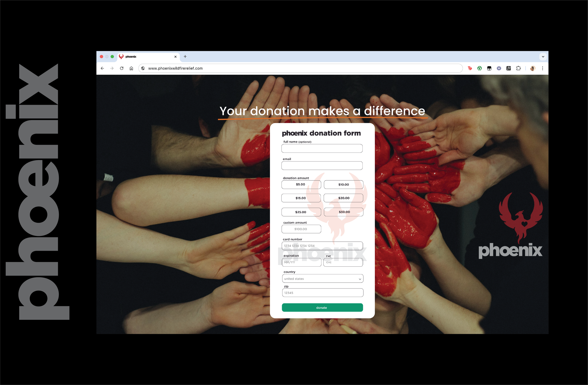Open the Extensions puzzle piece menu
The height and width of the screenshot is (385, 588).
click(x=518, y=68)
